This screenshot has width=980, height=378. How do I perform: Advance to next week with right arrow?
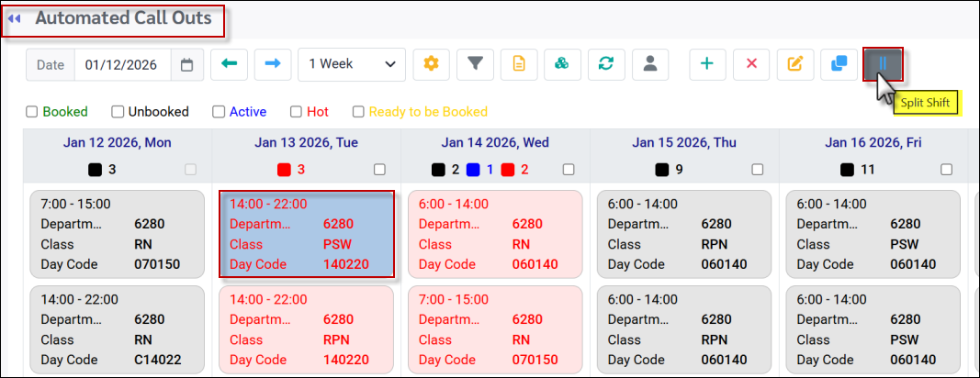tap(273, 64)
